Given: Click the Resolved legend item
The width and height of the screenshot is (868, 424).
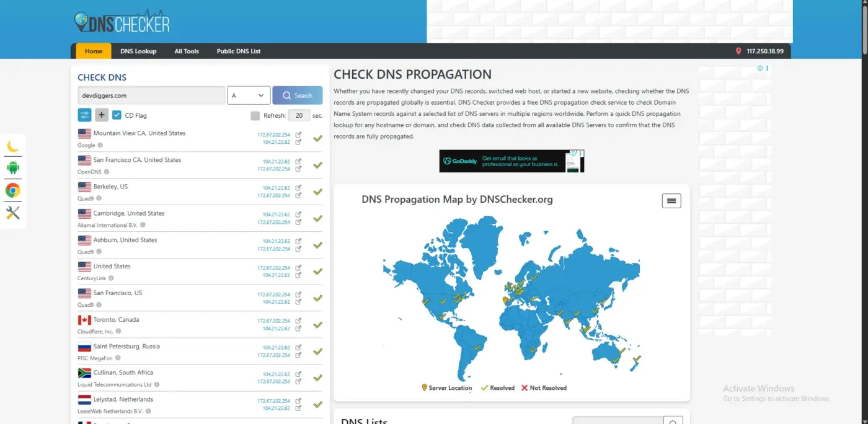Looking at the screenshot, I should (x=498, y=388).
